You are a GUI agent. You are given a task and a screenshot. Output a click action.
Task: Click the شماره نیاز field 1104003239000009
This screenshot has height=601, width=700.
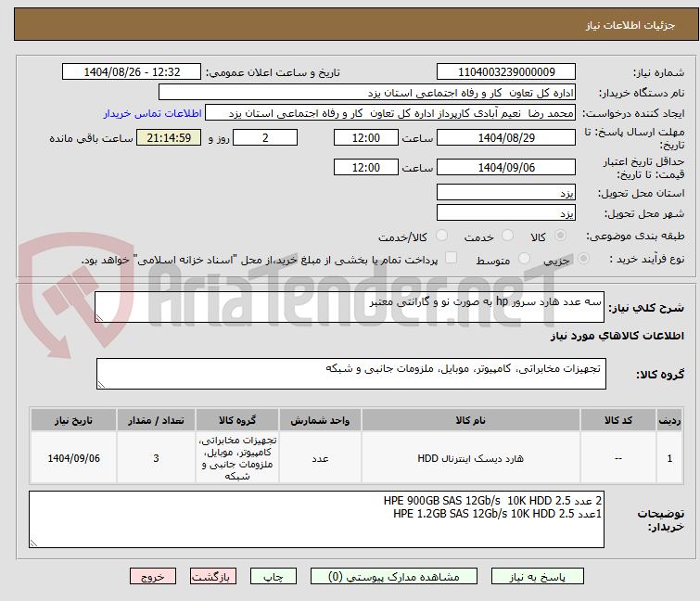click(506, 72)
